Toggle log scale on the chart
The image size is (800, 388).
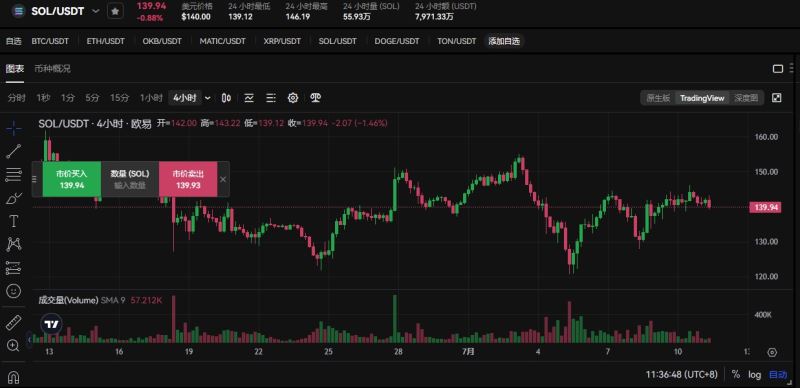(x=755, y=374)
